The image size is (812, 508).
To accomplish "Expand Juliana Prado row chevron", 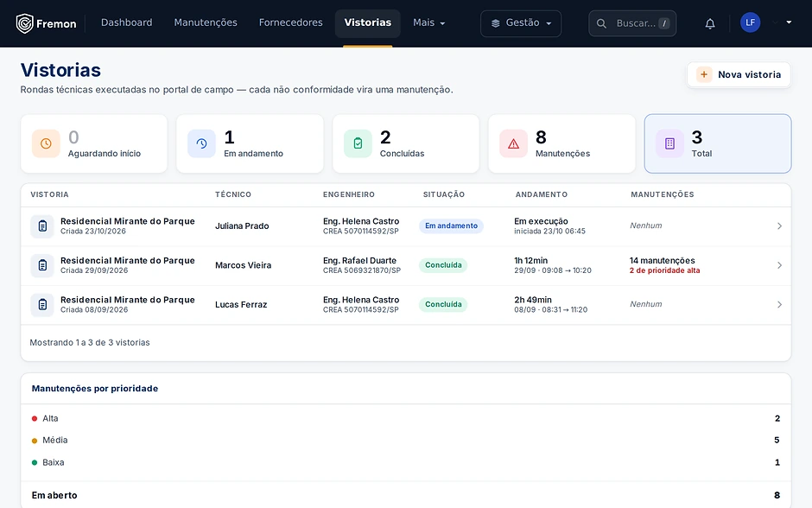I will (779, 226).
